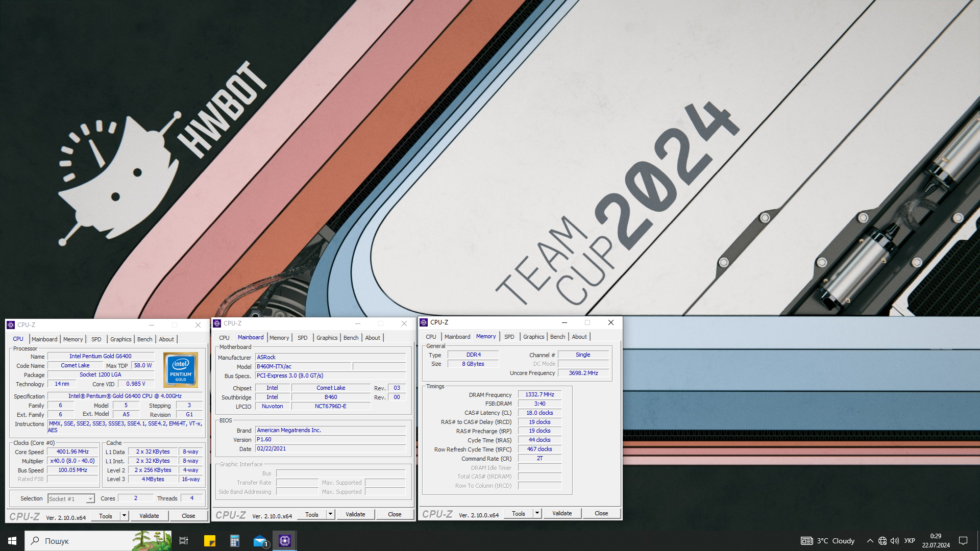The image size is (980, 551).
Task: Click the Close button in the Memory window
Action: (601, 513)
